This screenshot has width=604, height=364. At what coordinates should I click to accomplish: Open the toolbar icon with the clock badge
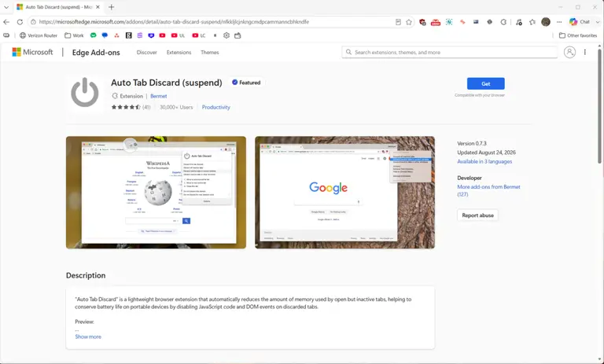pos(519,22)
